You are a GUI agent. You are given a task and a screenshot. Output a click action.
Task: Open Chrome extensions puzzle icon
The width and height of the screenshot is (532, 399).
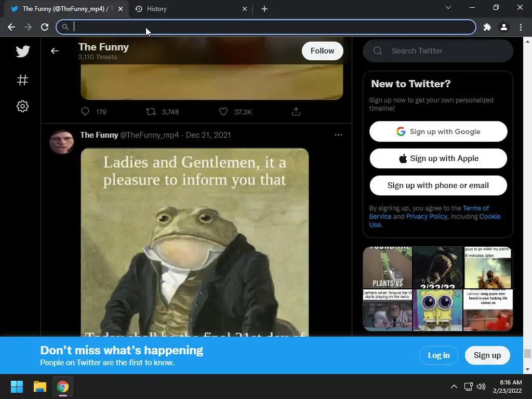pyautogui.click(x=487, y=27)
